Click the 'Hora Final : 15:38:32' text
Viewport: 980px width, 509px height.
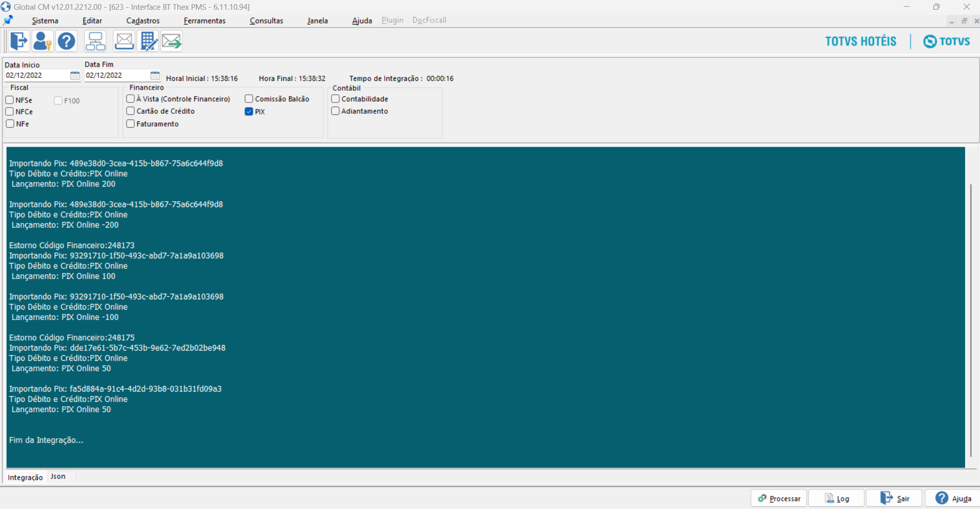(292, 78)
